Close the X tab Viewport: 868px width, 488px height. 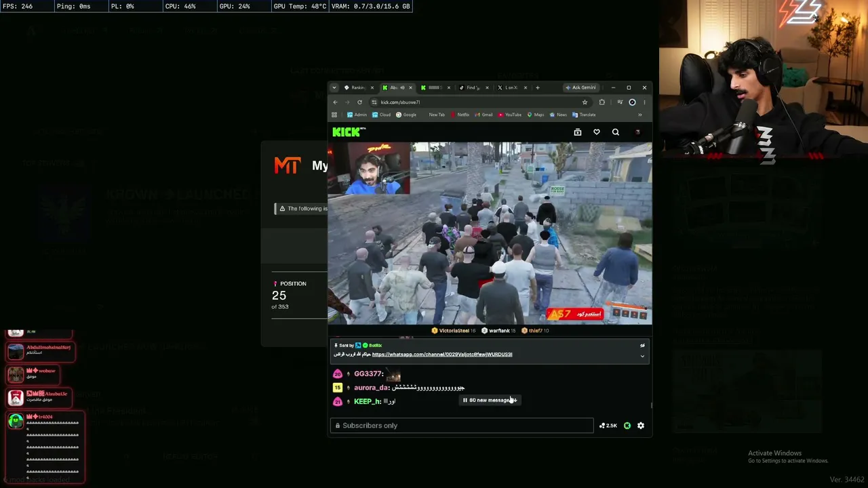point(525,87)
